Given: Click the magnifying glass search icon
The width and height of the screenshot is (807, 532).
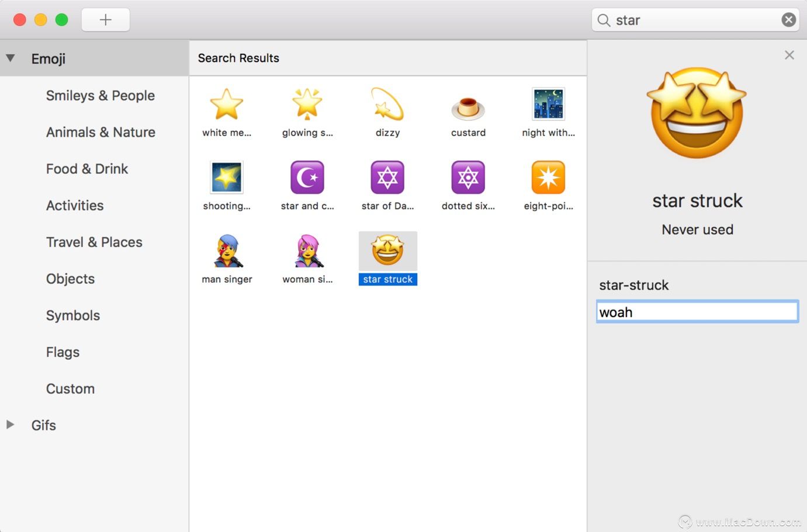Looking at the screenshot, I should [604, 20].
